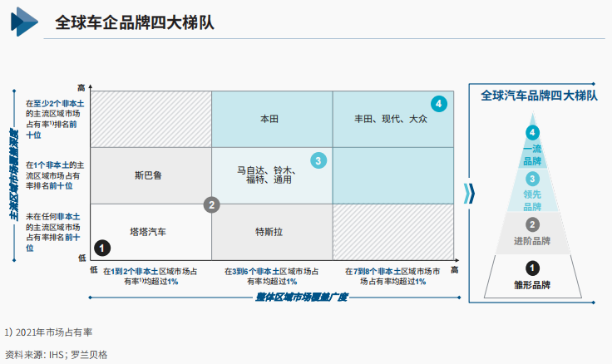Click the circle 3 inside the pyramid
Screen dimensions: 612x364
(x=532, y=179)
